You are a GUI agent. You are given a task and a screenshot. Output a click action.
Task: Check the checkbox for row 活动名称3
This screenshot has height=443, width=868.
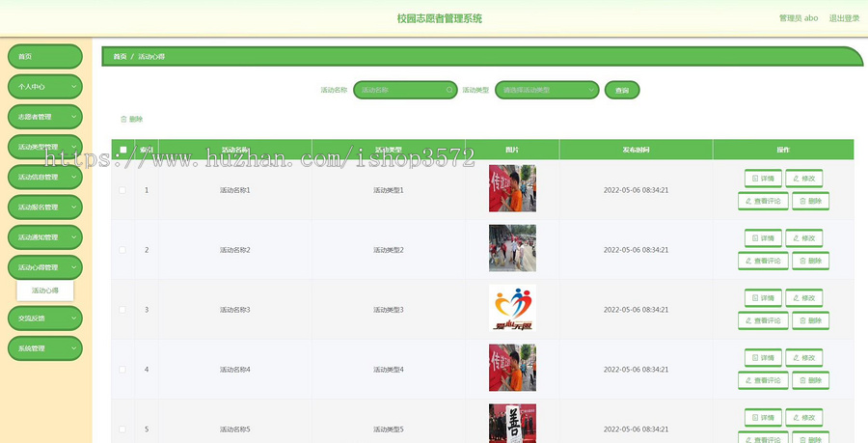(x=122, y=310)
